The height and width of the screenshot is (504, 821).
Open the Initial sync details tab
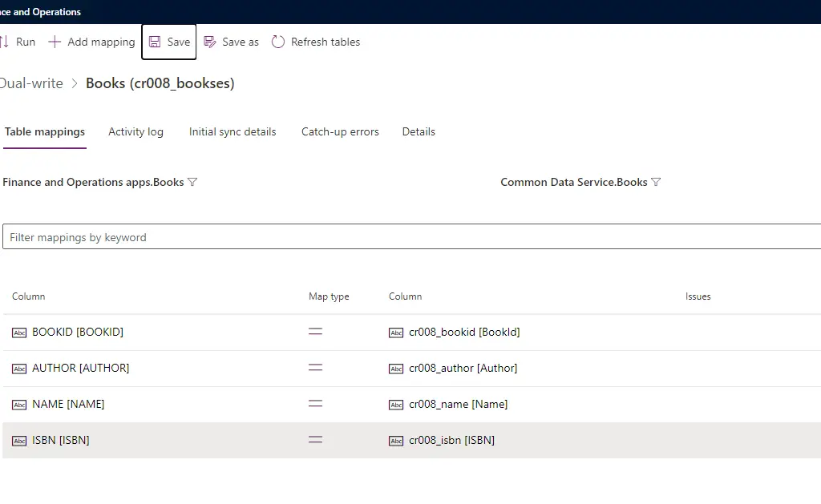(233, 132)
